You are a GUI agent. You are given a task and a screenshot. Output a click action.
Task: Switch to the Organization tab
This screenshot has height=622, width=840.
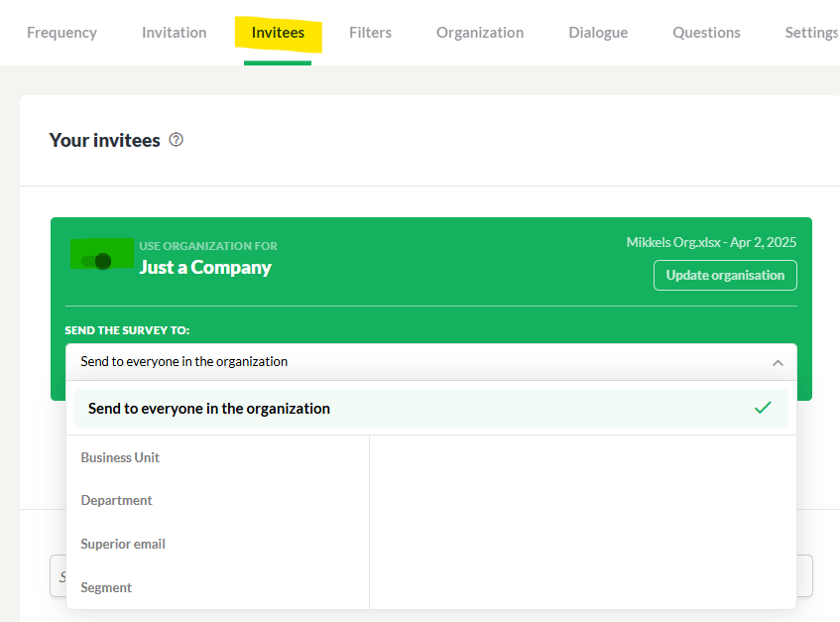[480, 33]
